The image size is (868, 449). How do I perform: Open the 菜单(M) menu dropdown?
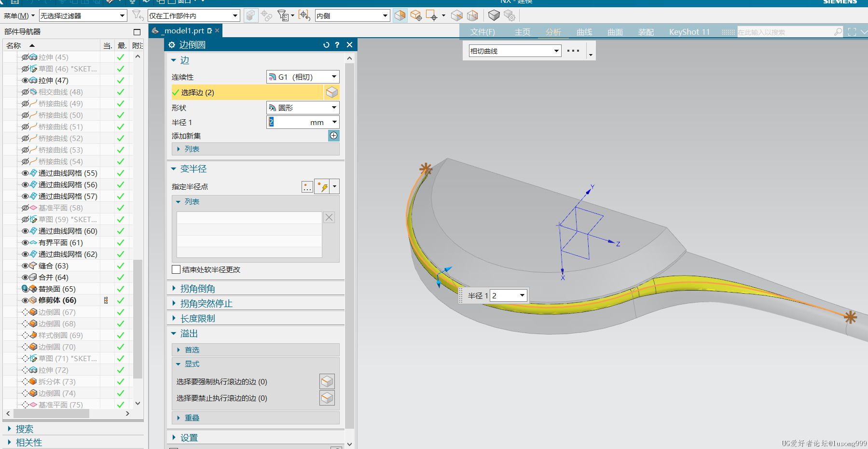pyautogui.click(x=19, y=16)
